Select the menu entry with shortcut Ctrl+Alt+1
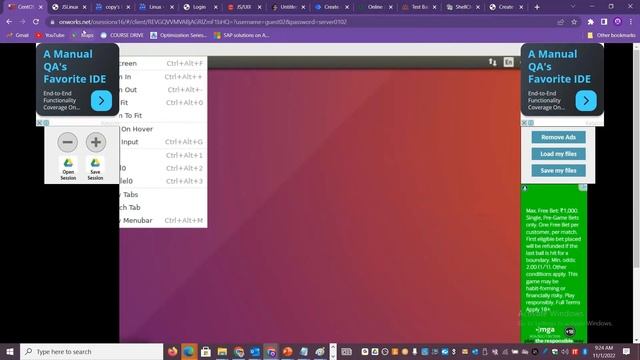The height and width of the screenshot is (360, 640). tap(163, 155)
